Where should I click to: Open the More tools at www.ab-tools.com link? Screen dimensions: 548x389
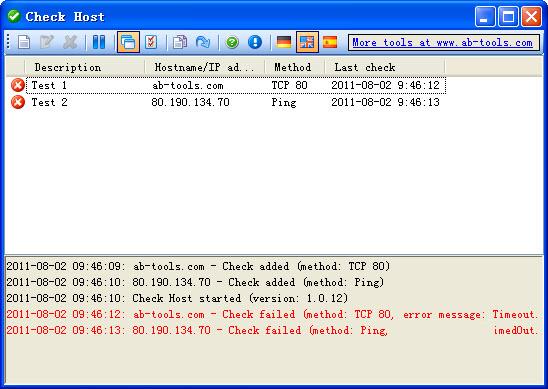pyautogui.click(x=442, y=43)
